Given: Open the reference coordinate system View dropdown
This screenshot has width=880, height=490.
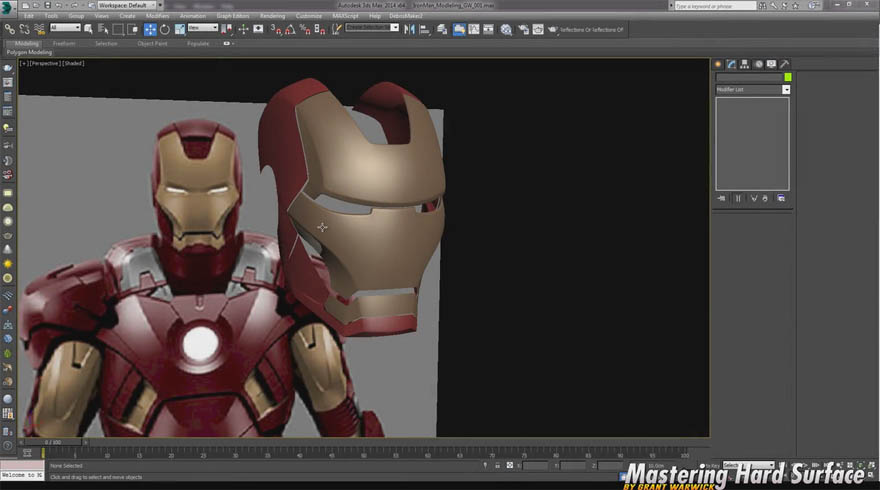Looking at the screenshot, I should (x=203, y=28).
